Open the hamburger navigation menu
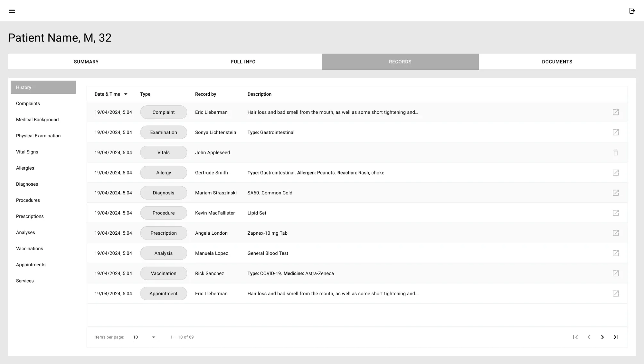The image size is (644, 364). 12,11
